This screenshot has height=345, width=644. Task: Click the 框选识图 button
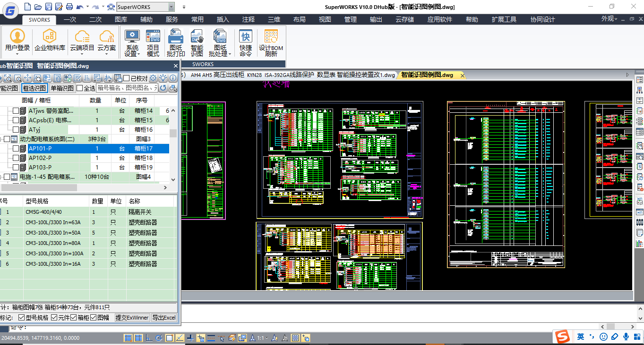(34, 88)
